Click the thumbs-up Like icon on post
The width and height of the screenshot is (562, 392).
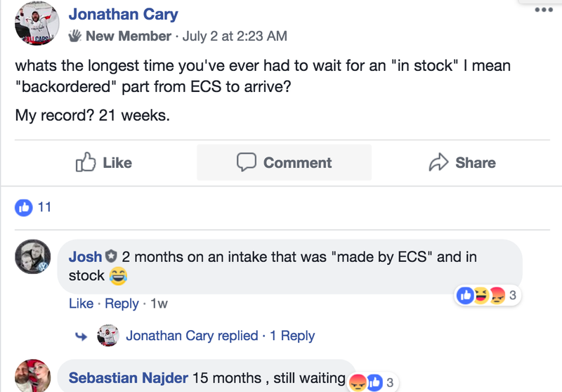86,162
